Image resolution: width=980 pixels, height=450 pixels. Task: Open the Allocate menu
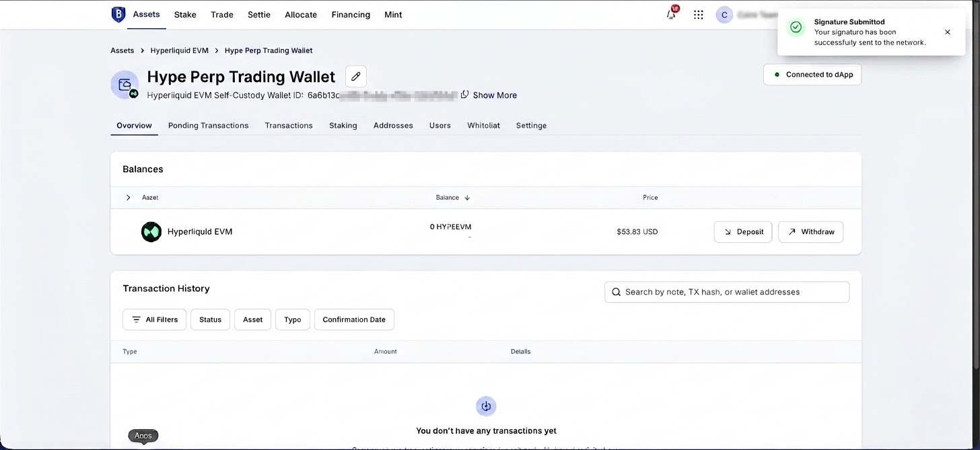click(x=301, y=15)
